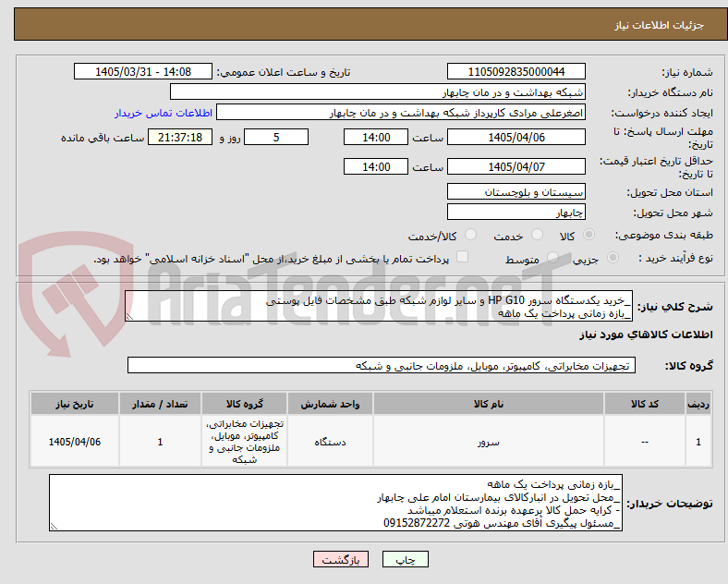
Task: Click the گروه کالا table column header
Action: 244,404
